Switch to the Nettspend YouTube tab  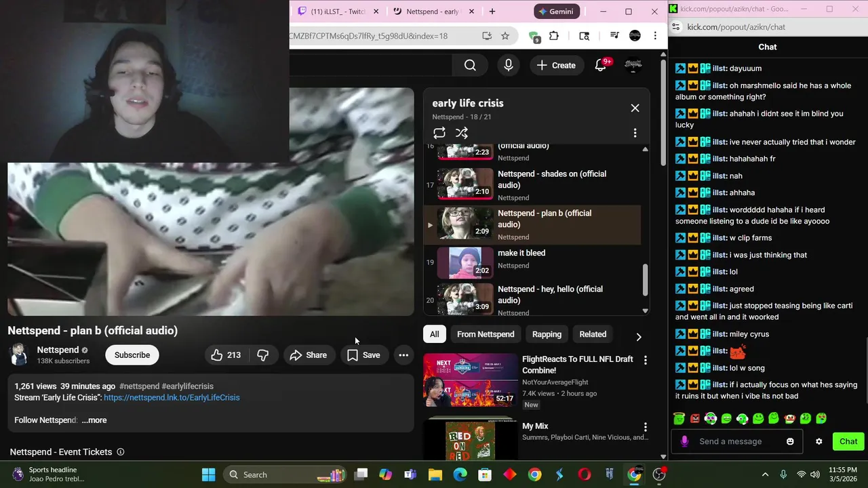(433, 12)
